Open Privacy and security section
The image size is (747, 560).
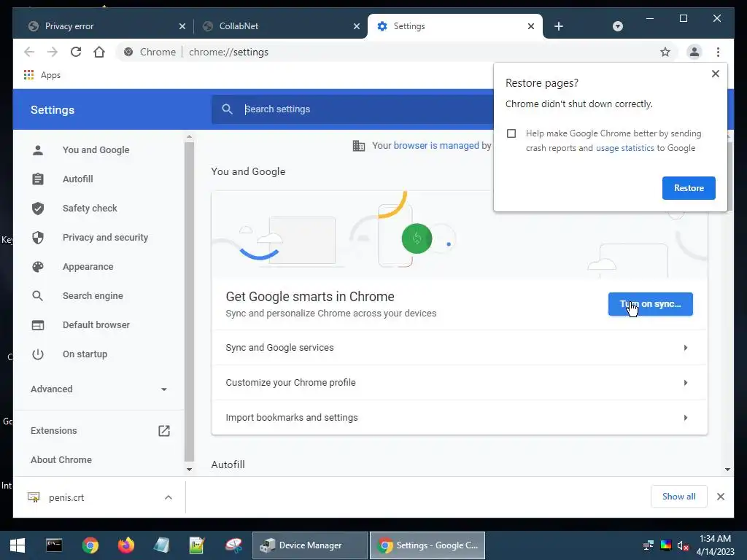click(105, 237)
